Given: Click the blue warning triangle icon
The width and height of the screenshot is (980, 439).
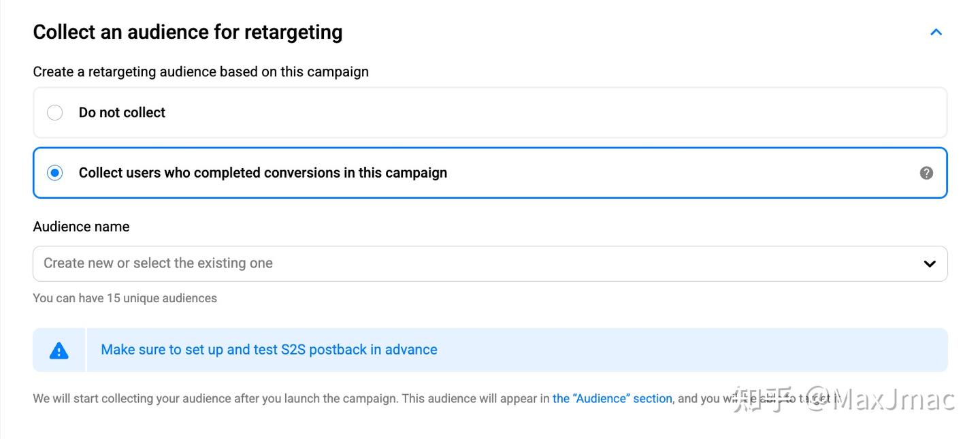Looking at the screenshot, I should (x=59, y=351).
